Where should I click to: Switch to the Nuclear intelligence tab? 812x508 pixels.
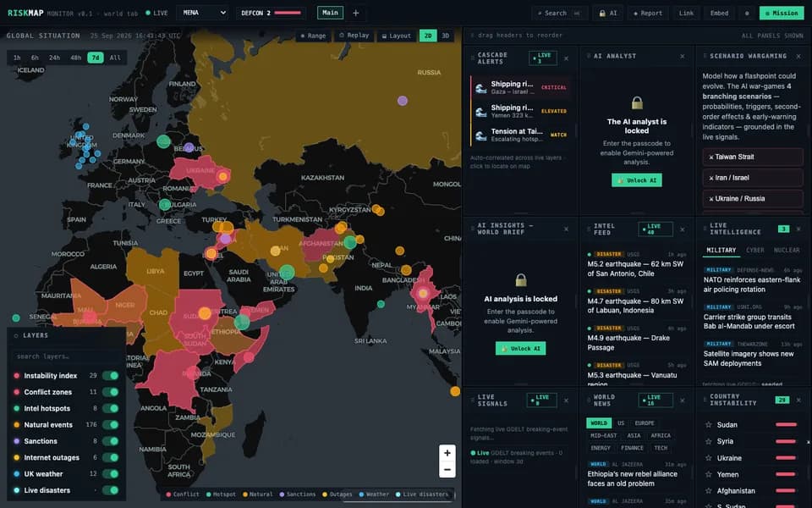point(787,250)
